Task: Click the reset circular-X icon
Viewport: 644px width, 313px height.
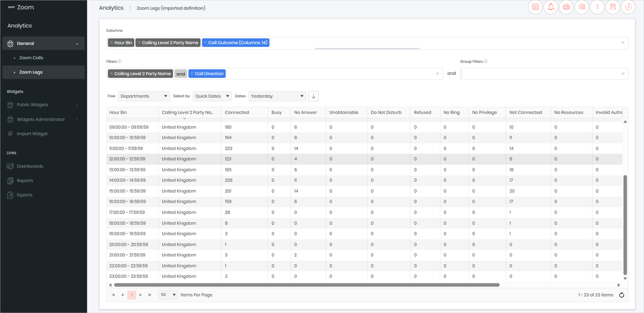Action: click(628, 7)
